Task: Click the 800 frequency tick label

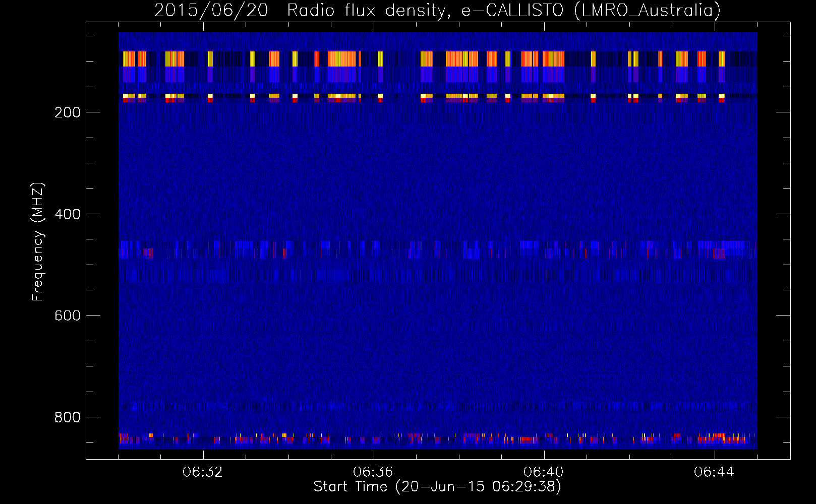Action: point(68,417)
